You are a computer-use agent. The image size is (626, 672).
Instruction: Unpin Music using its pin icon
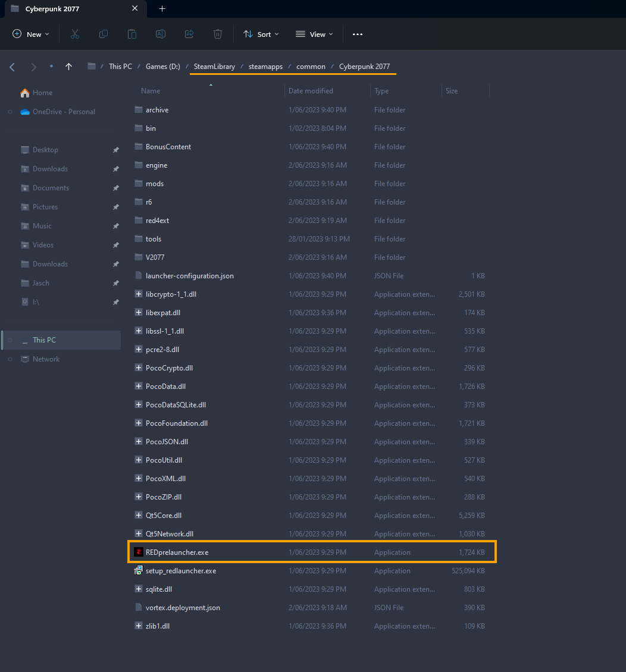coord(116,226)
